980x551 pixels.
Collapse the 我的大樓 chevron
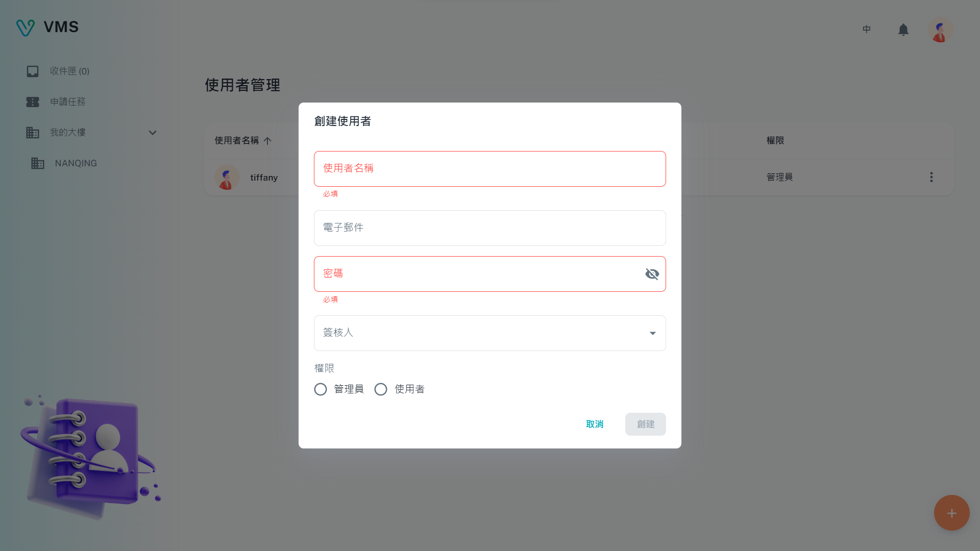[152, 133]
